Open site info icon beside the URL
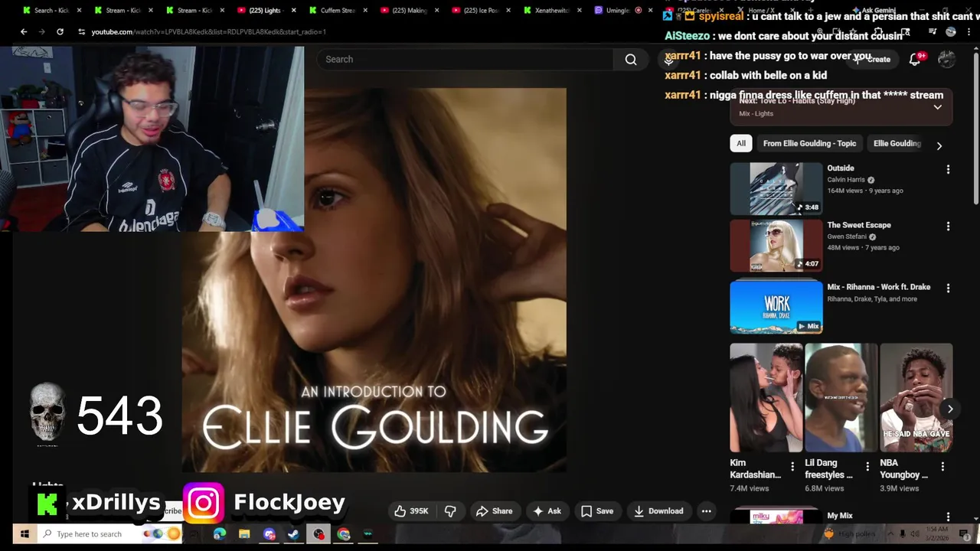This screenshot has width=980, height=551. [82, 31]
